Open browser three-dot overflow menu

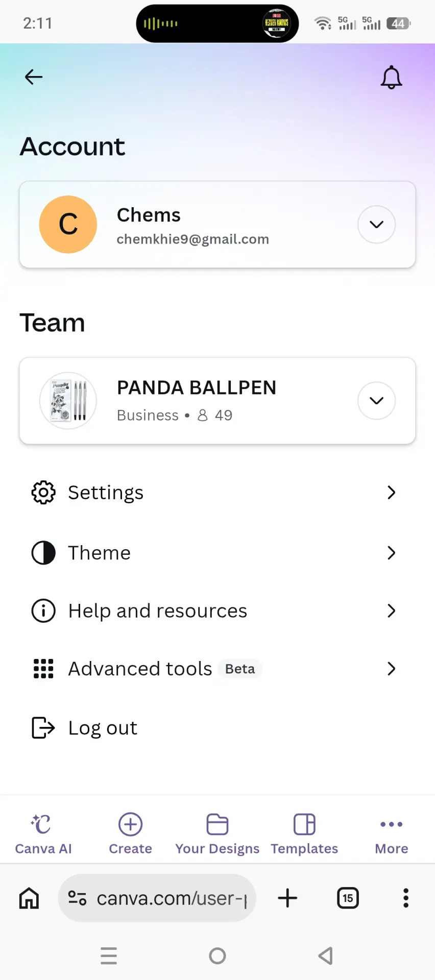(x=406, y=898)
